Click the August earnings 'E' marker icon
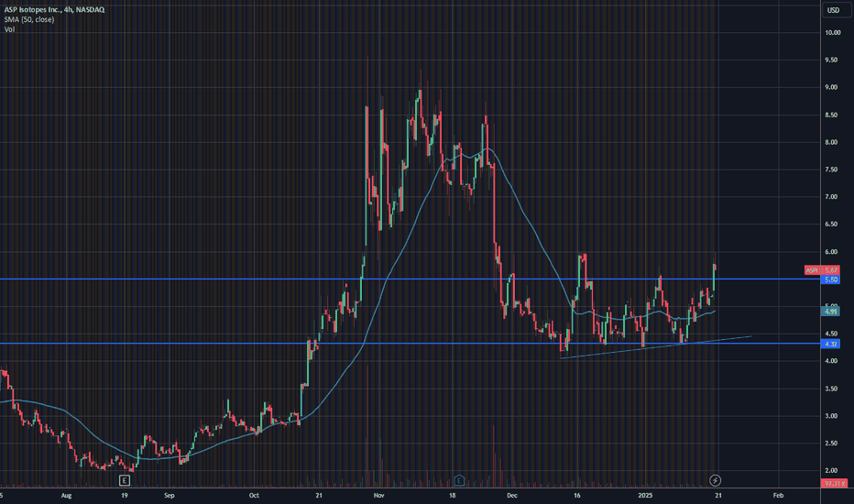This screenshot has width=854, height=504. click(x=125, y=480)
